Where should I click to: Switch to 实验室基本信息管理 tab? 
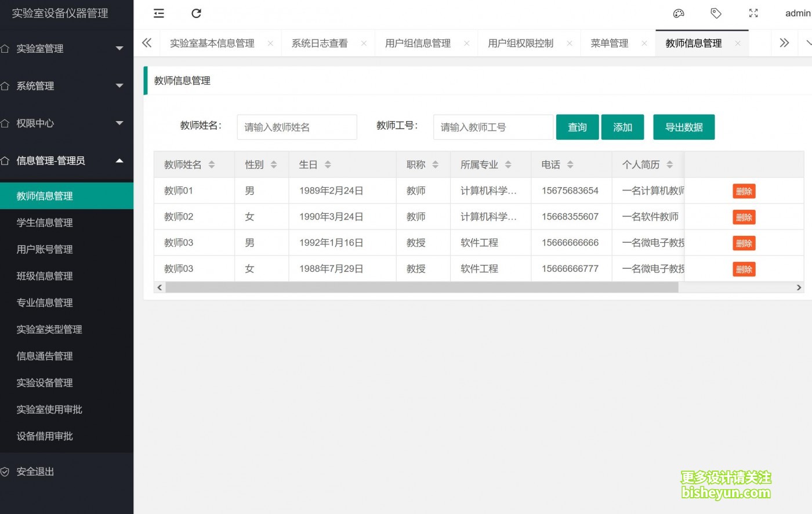tap(212, 43)
